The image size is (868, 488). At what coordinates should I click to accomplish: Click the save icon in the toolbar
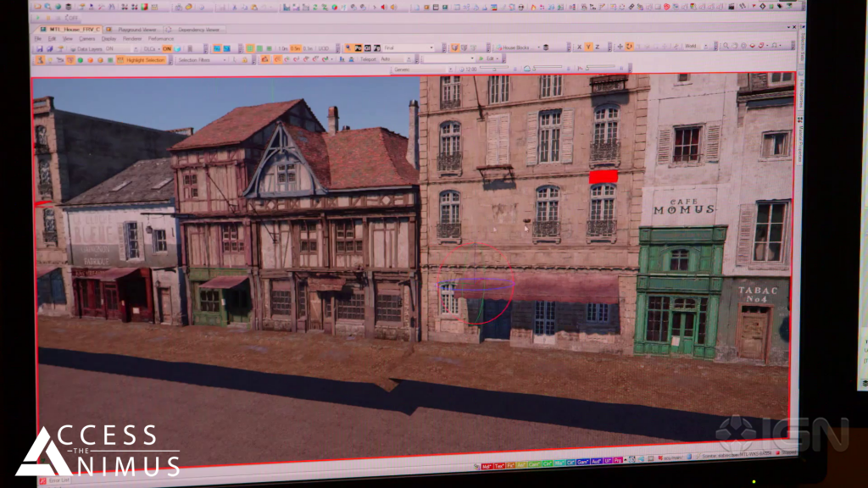(x=40, y=48)
